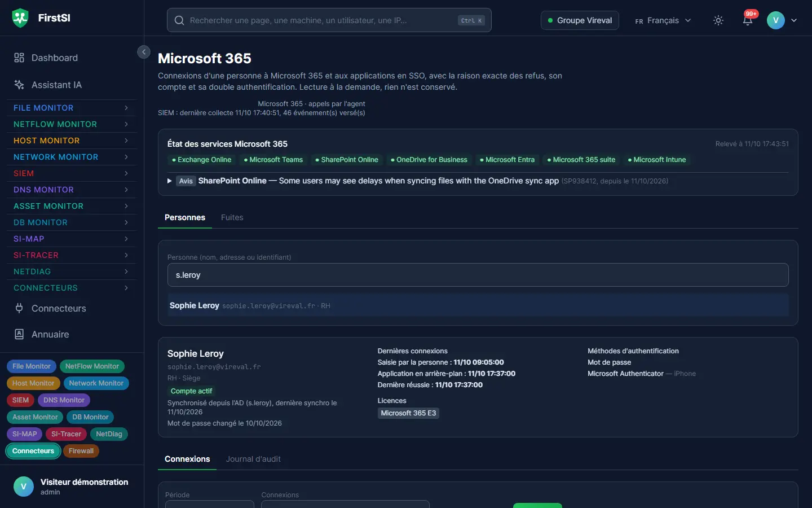
Task: Expand SI-TRACER sidebar section
Action: tap(71, 255)
